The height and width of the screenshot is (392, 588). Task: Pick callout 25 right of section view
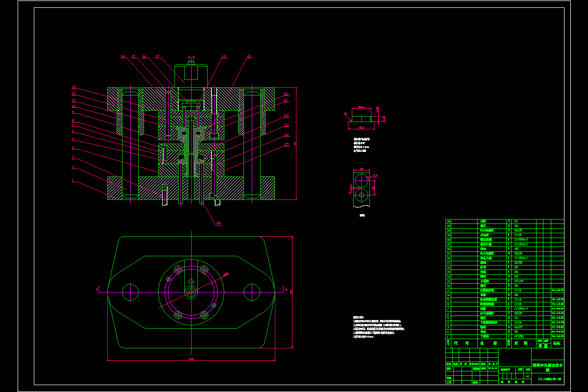point(286,145)
